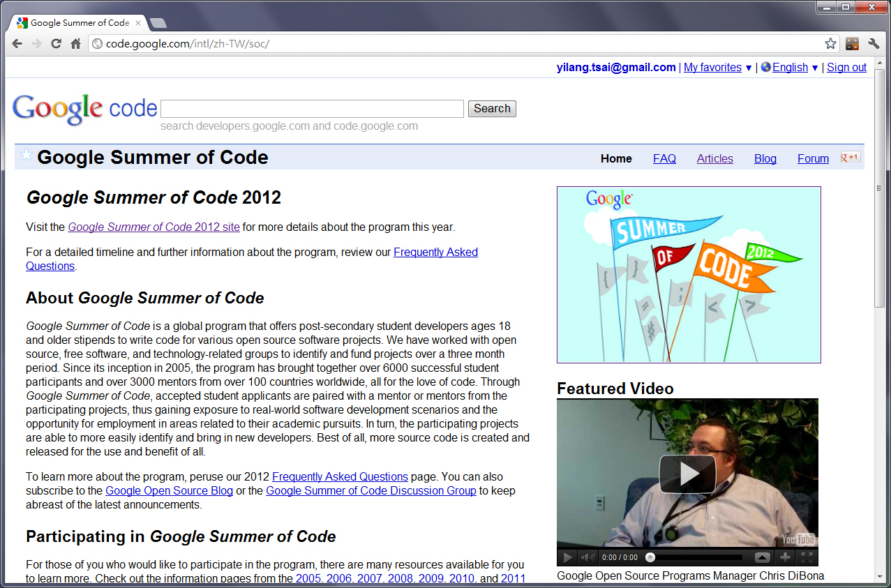Open the Google Summer of Code Discussion Group link
The height and width of the screenshot is (588, 891).
point(371,491)
